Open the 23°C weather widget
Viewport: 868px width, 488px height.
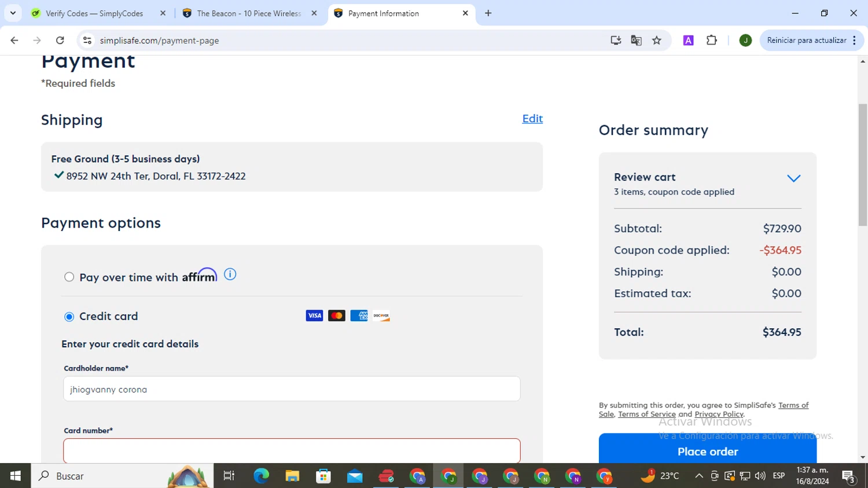660,476
